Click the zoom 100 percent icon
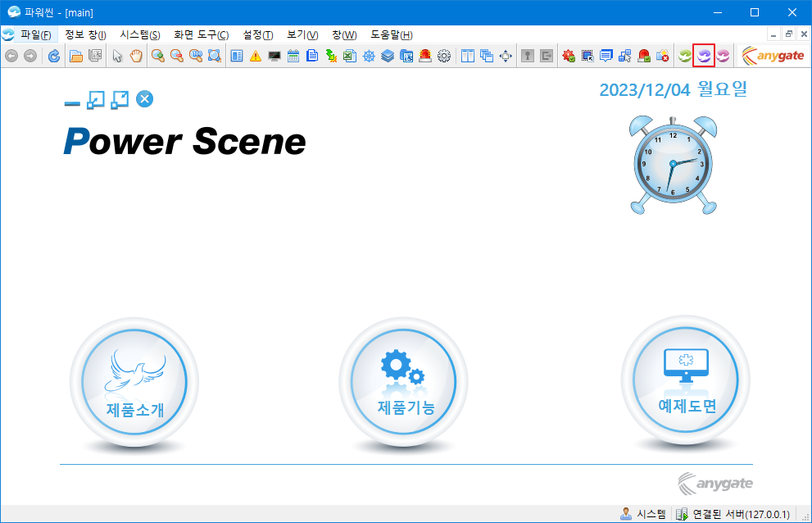The width and height of the screenshot is (812, 523). [x=196, y=56]
